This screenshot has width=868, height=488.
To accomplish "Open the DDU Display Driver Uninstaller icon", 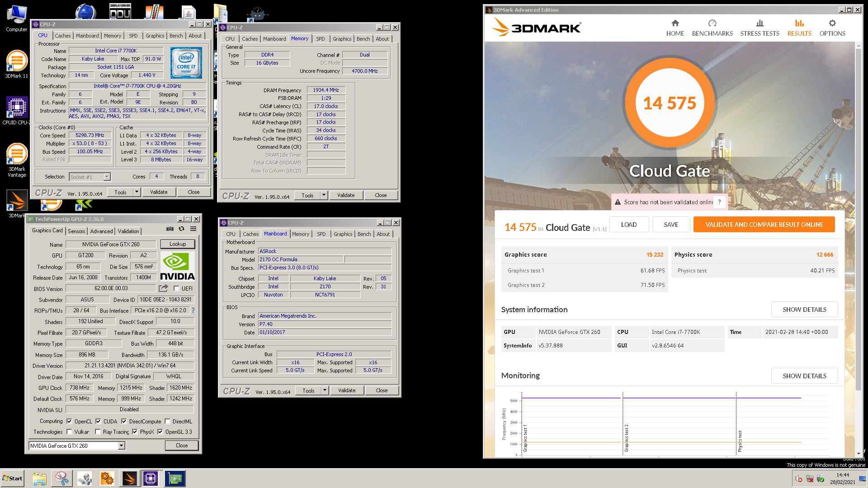I will point(120,11).
